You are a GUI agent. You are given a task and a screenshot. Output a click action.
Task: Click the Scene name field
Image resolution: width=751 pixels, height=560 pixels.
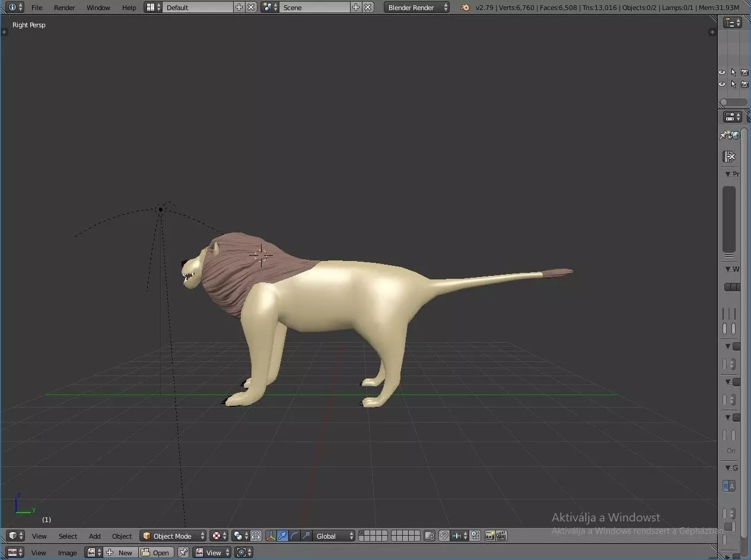click(314, 7)
